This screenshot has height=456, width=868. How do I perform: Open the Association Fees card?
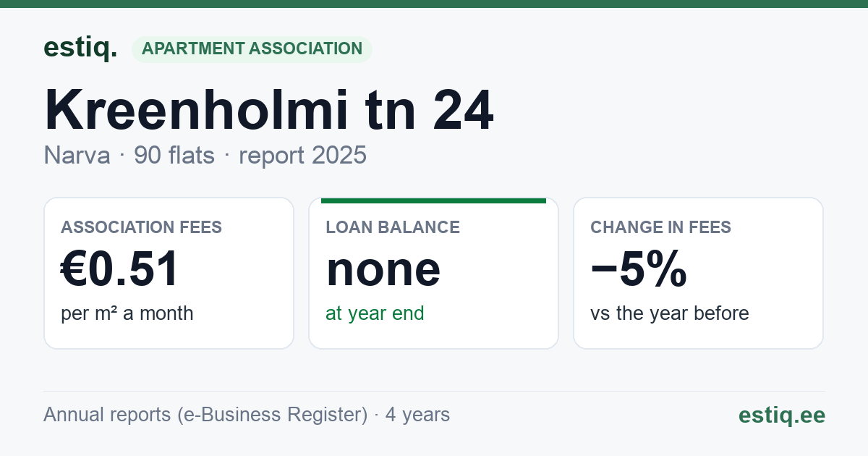(169, 273)
